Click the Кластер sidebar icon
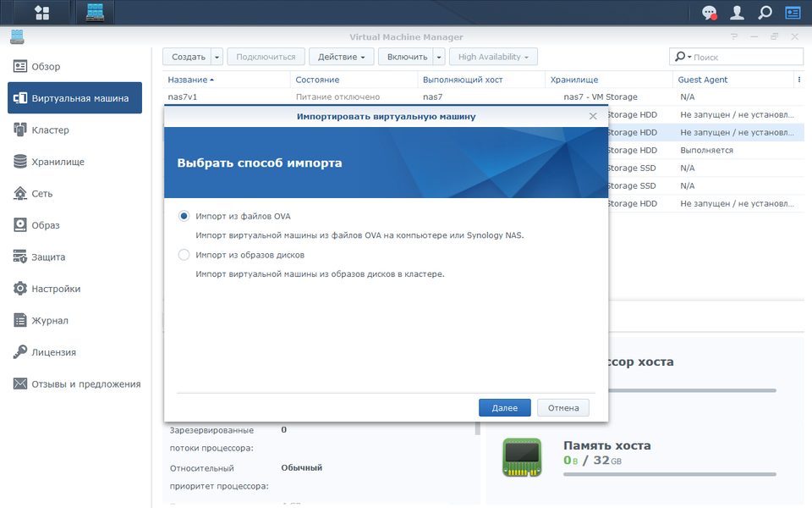 [x=20, y=130]
